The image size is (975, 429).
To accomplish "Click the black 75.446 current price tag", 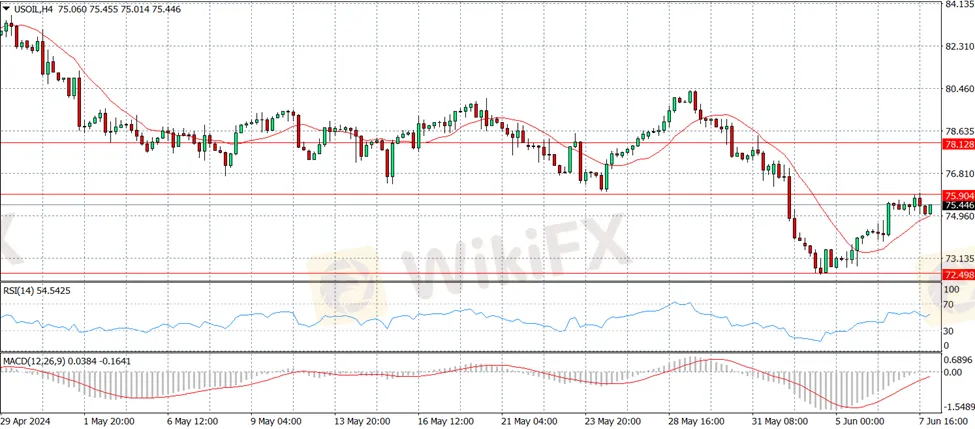I will tap(958, 205).
